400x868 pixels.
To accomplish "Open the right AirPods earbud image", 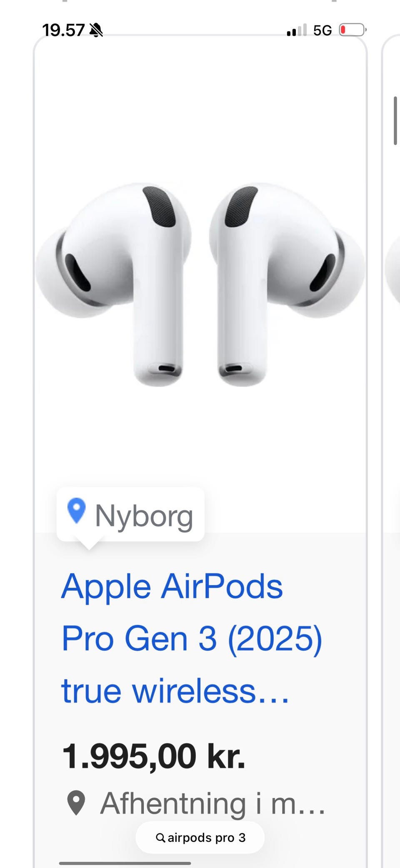I will point(287,284).
